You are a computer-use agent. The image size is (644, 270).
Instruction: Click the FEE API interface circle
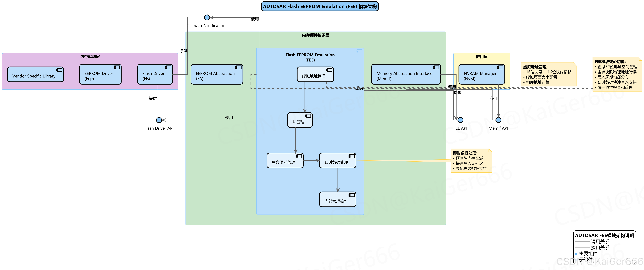460,120
